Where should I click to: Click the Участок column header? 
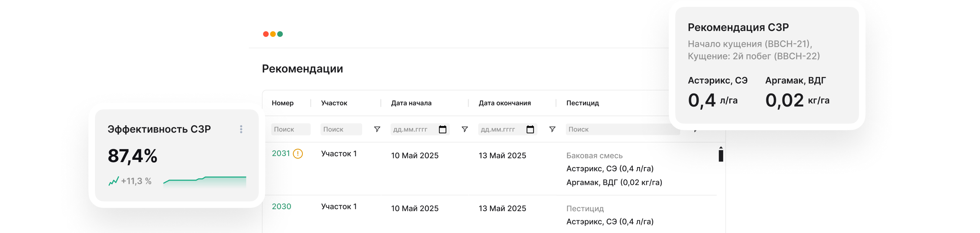click(x=334, y=103)
